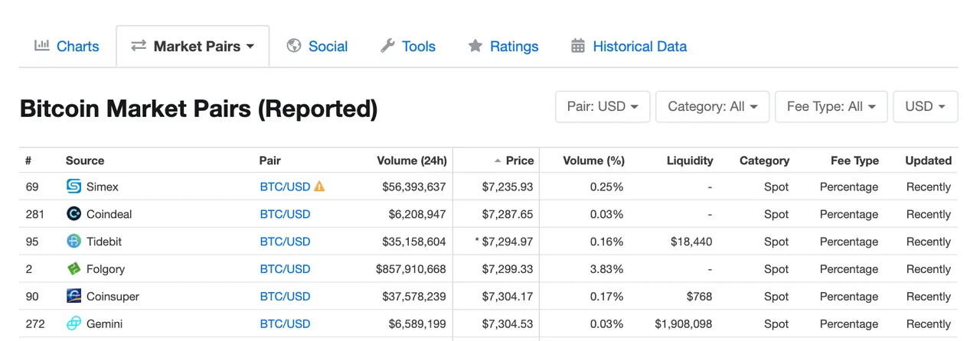Click the 3.83% volume percentage cell
980x341 pixels.
click(x=606, y=269)
